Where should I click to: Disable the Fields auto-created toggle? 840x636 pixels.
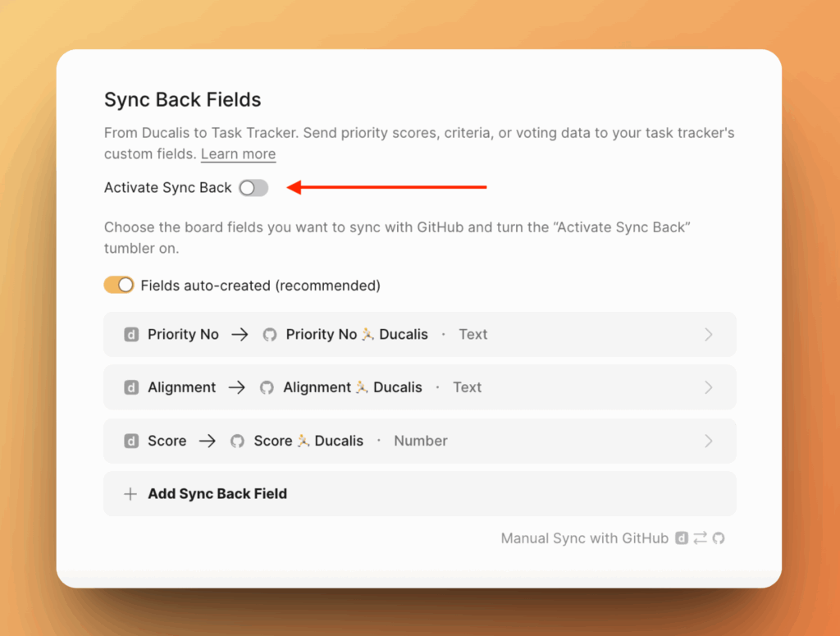coord(119,286)
